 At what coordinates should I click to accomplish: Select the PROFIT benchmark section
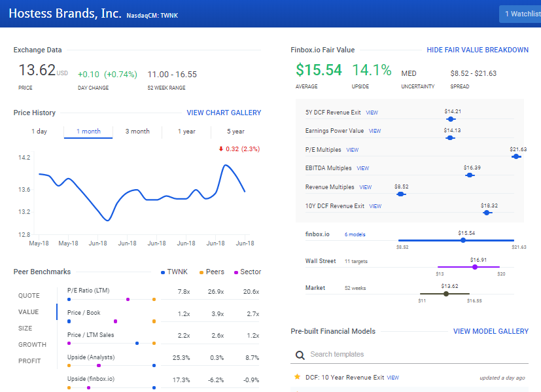point(29,361)
